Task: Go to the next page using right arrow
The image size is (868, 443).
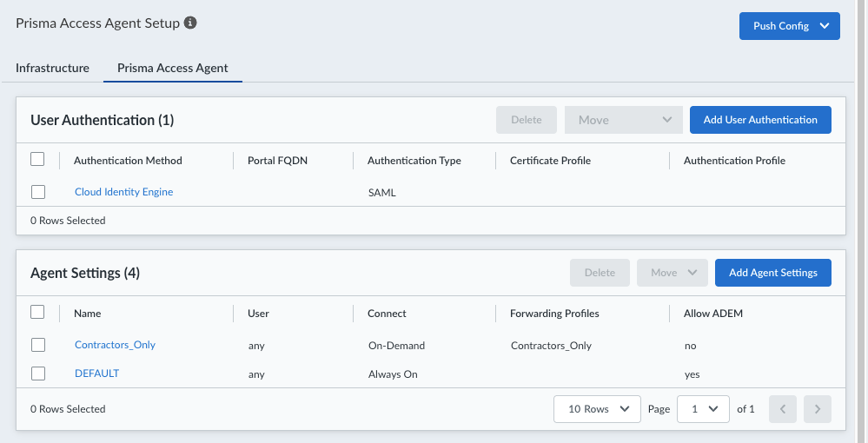Action: (818, 409)
